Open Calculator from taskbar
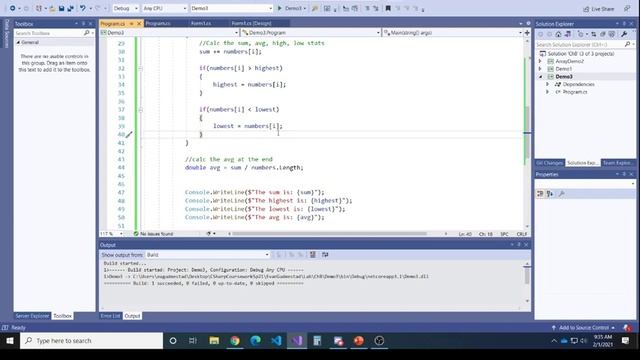Image resolution: width=640 pixels, height=360 pixels. pyautogui.click(x=317, y=340)
